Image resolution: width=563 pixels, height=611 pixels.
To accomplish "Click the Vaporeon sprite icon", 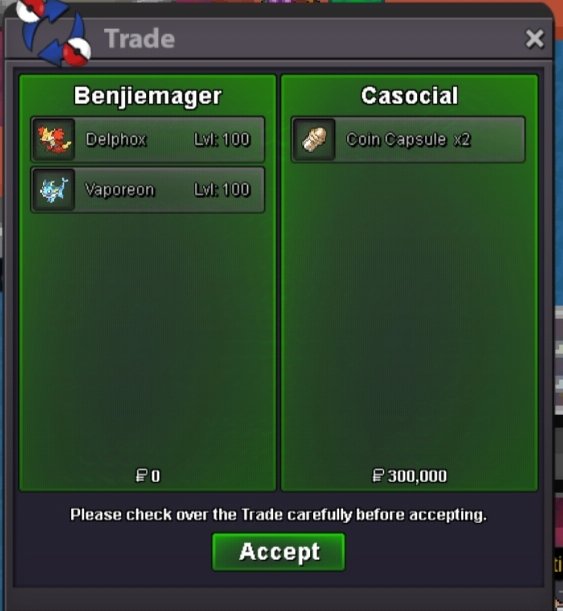I will click(54, 190).
